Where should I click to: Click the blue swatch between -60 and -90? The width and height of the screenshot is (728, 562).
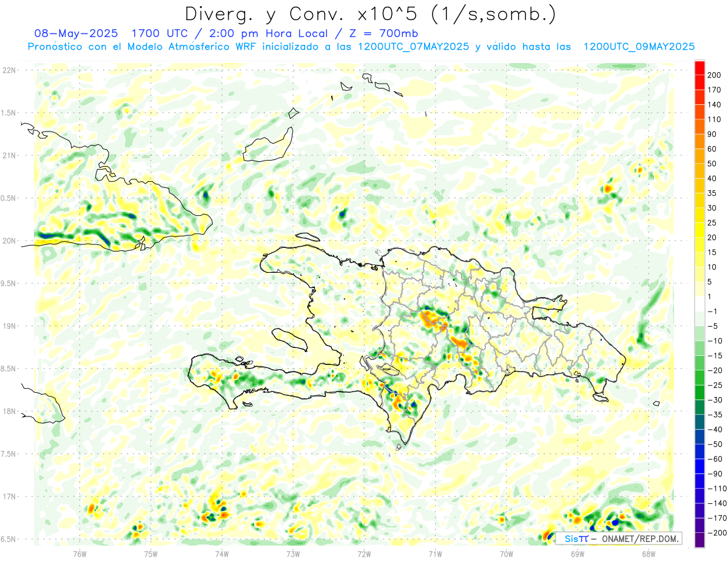tap(699, 466)
